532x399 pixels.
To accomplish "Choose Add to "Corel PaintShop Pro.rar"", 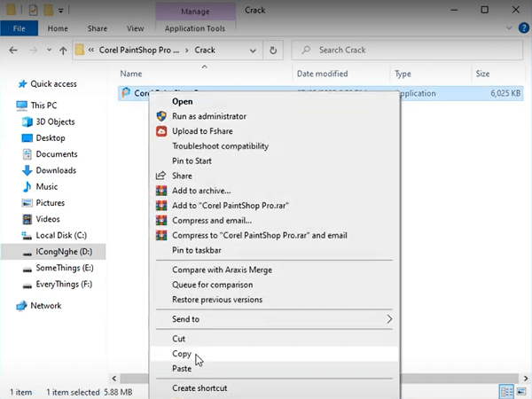I will tap(231, 206).
